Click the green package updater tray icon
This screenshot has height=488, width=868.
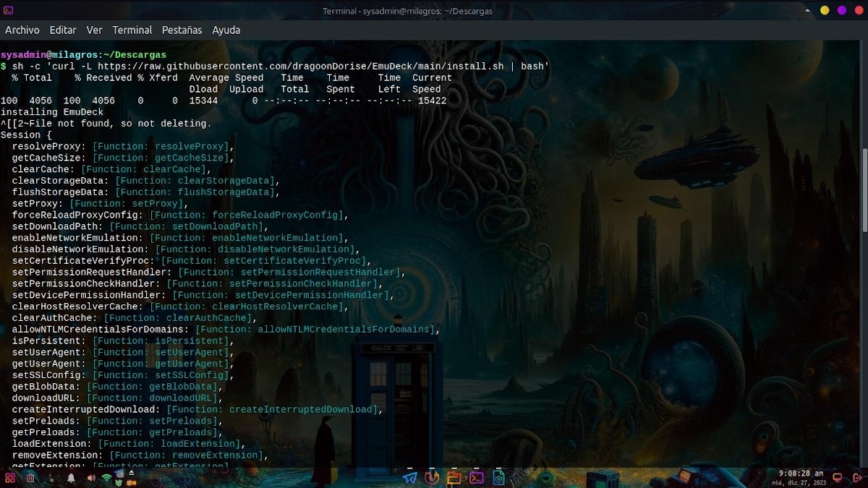119,482
